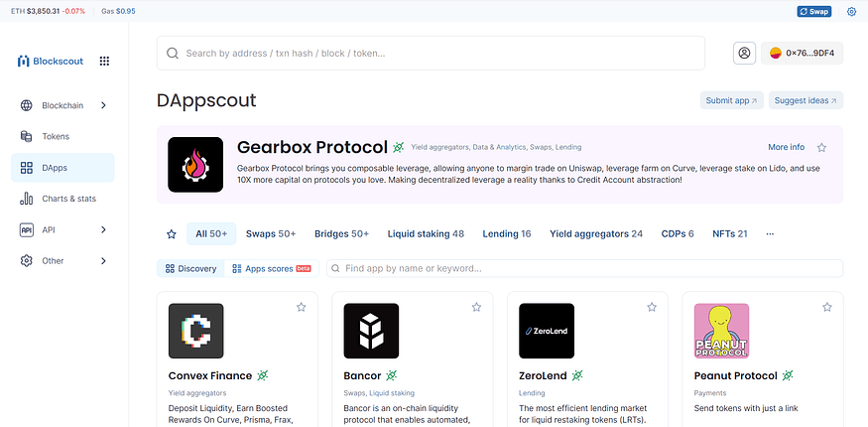Open the network apps grid menu
Viewport: 868px width, 427px height.
(104, 61)
